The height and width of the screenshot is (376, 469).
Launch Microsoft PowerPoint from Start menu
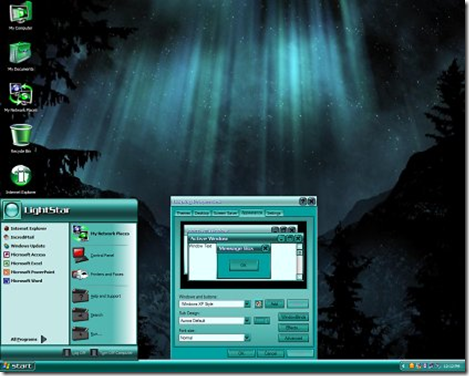click(x=29, y=272)
